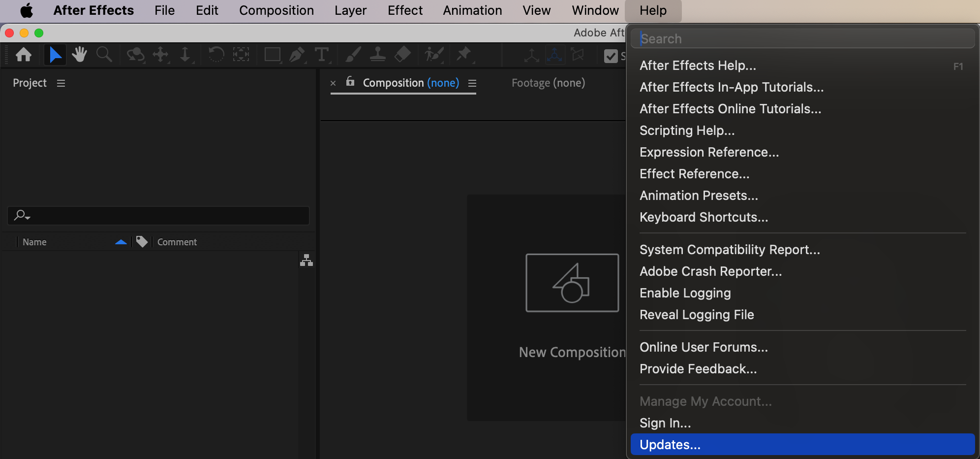Image resolution: width=980 pixels, height=459 pixels.
Task: Select the Zoom magnifier tool
Action: (104, 54)
